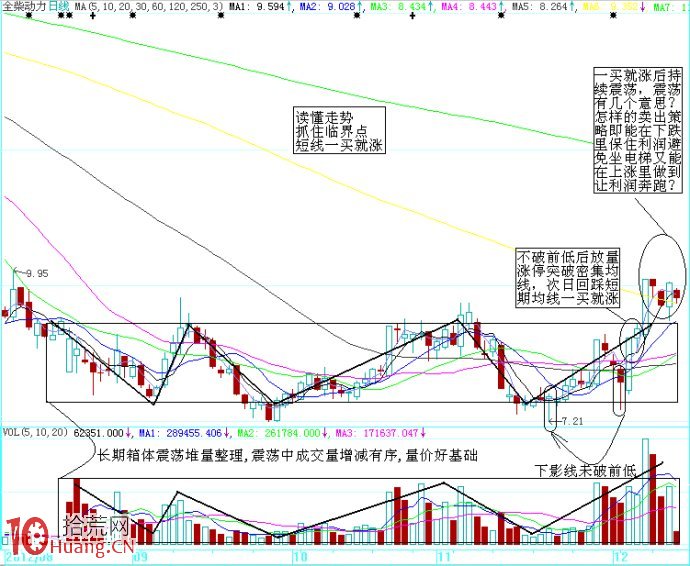Image resolution: width=690 pixels, height=566 pixels.
Task: Click the MA6: 9.352 value
Action: coord(611,7)
